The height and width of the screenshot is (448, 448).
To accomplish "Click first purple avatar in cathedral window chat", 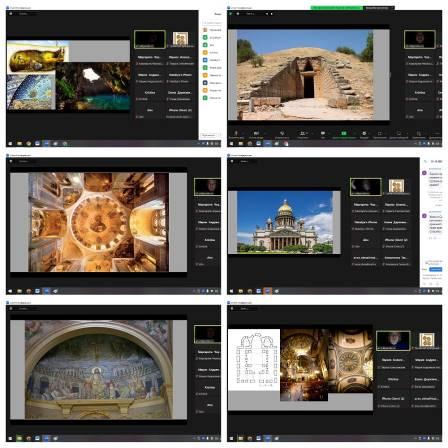I will [424, 173].
